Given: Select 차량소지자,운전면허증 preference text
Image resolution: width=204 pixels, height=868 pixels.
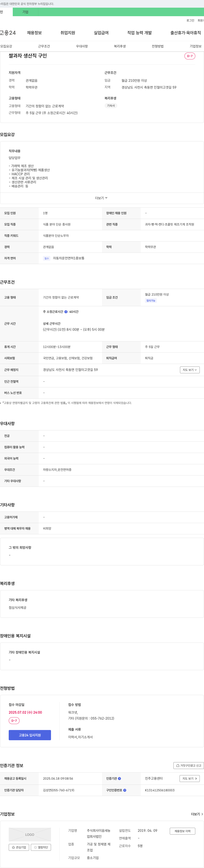Looking at the screenshot, I should (57, 470).
